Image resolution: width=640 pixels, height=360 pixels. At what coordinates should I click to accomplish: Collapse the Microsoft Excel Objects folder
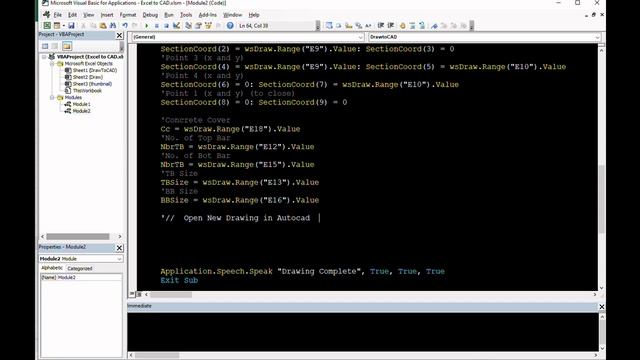[52, 64]
